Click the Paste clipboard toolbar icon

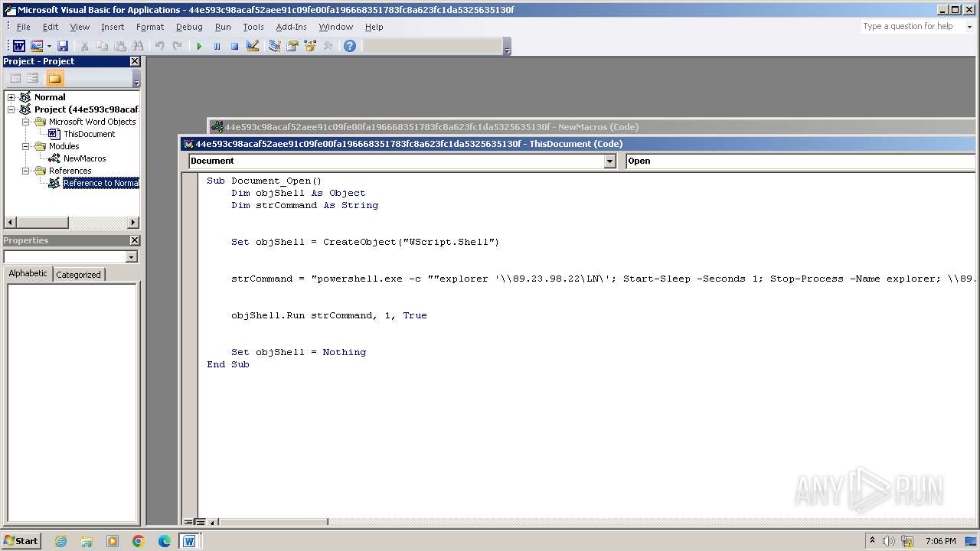120,46
